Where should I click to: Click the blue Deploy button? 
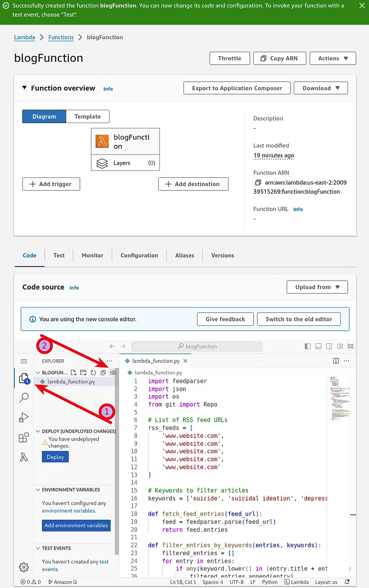pos(55,457)
